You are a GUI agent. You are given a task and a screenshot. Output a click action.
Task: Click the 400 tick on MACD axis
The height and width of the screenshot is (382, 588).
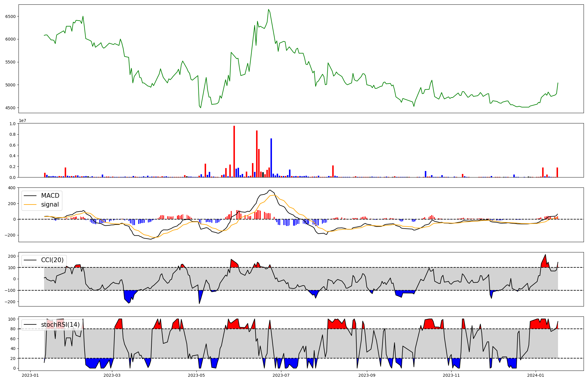[x=12, y=188]
